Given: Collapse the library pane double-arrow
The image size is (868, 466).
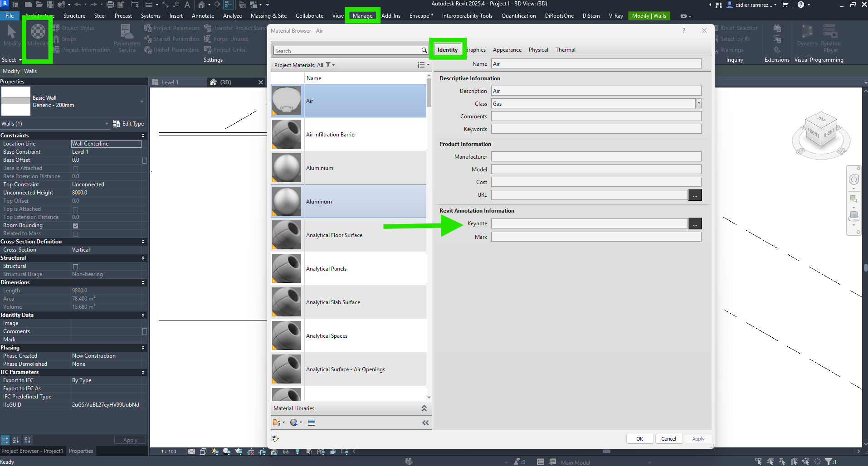Looking at the screenshot, I should (x=425, y=423).
